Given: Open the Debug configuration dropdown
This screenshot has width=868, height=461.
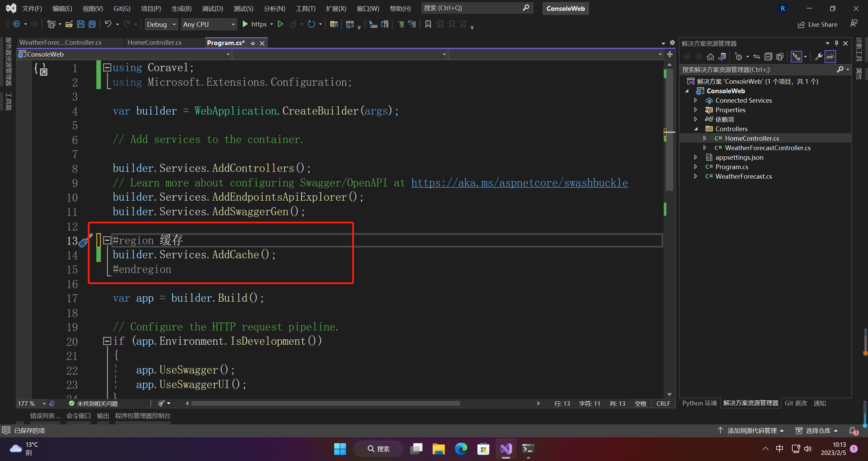Looking at the screenshot, I should (174, 24).
